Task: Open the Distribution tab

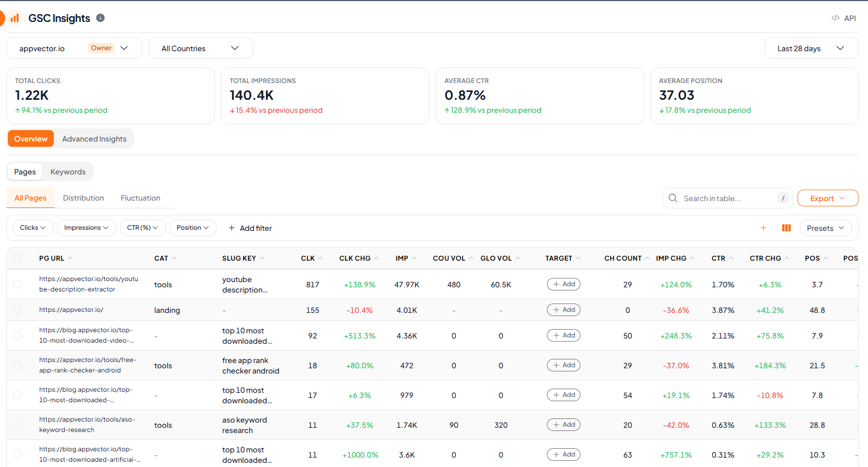Action: tap(84, 198)
